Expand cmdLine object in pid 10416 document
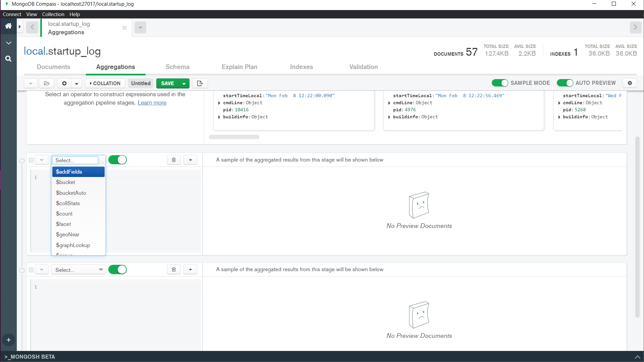This screenshot has height=362, width=644. (219, 103)
